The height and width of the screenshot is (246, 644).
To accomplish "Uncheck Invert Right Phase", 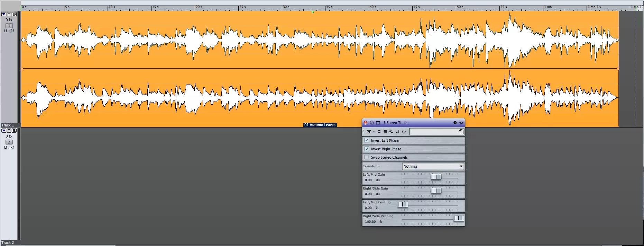I will 367,149.
